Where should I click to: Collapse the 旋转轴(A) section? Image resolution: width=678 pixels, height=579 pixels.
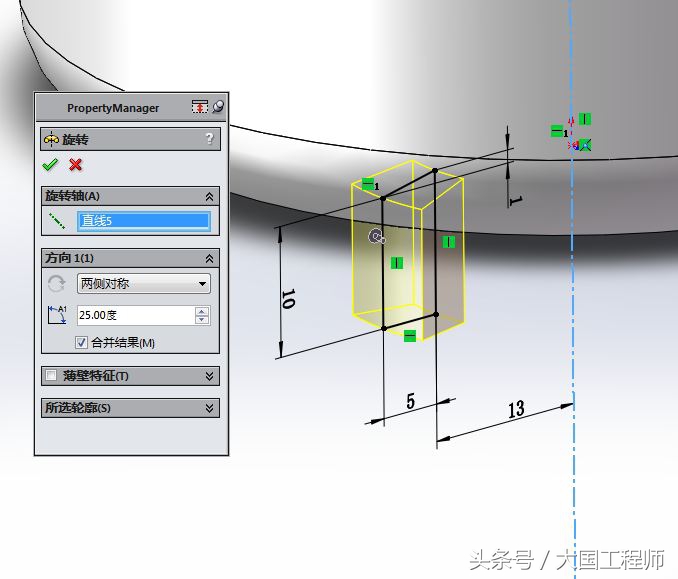coord(209,197)
